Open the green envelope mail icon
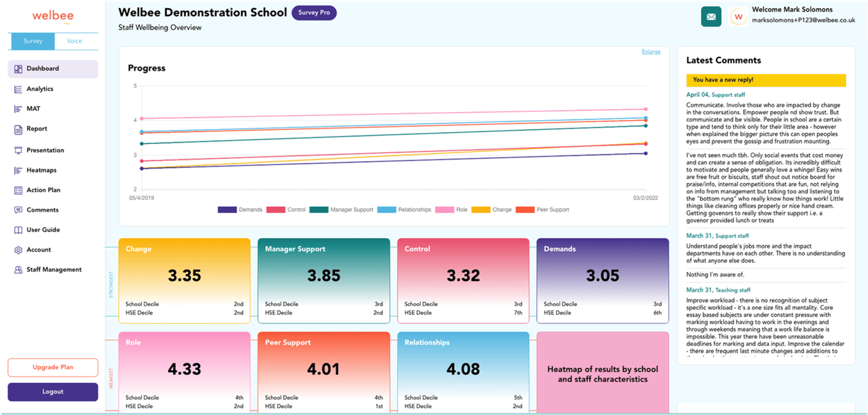Screen dimensions: 868x415 (711, 17)
